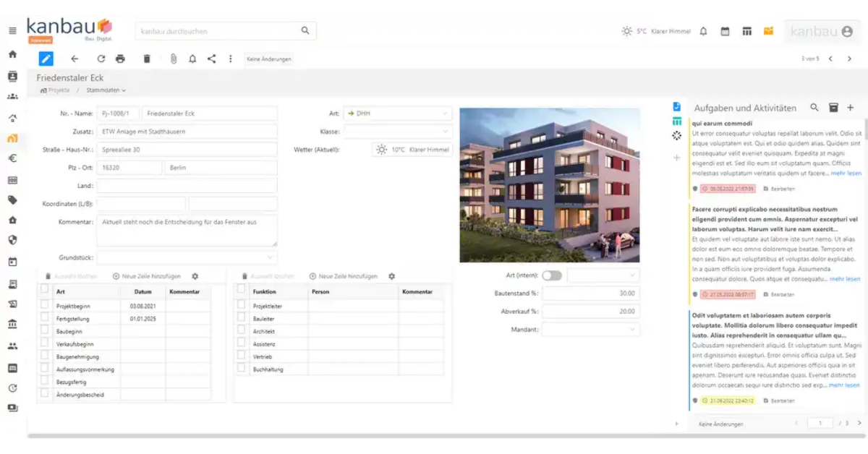The height and width of the screenshot is (454, 868).
Task: Open the dropdown next to Art (intern)
Action: 603,275
